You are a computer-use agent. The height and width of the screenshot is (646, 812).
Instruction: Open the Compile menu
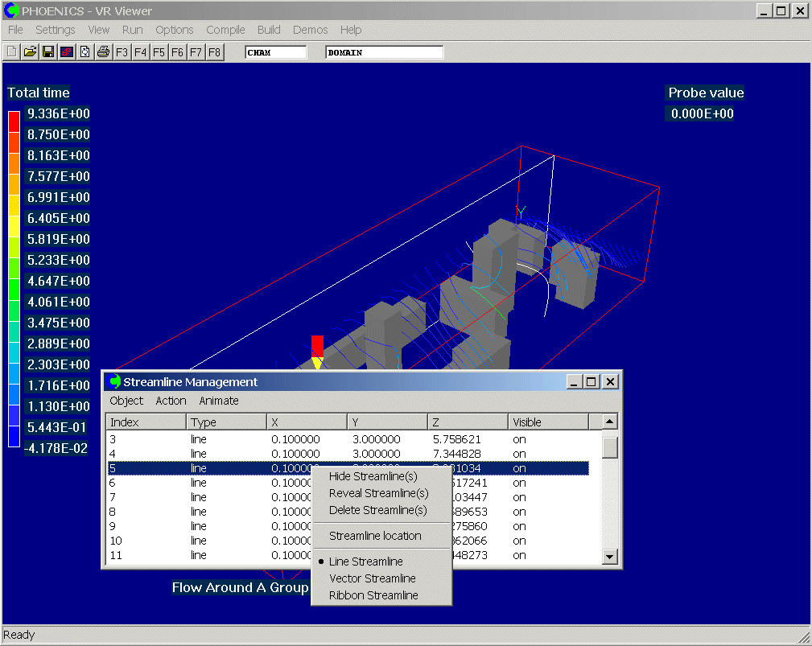click(225, 30)
